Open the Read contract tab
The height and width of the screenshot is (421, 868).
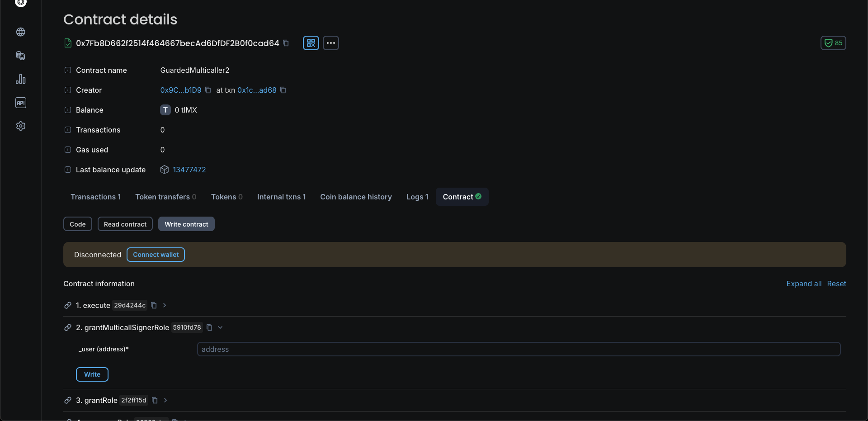point(125,224)
